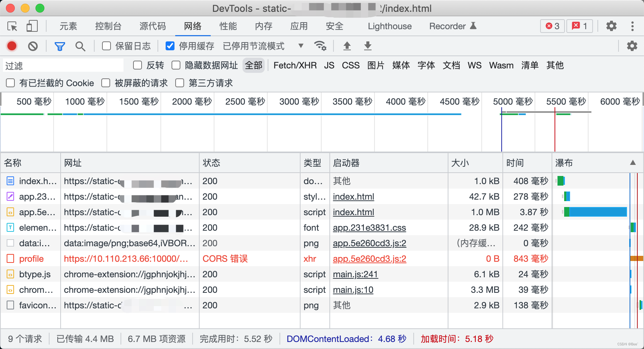Switch to the 元素 tab
644x349 pixels.
(x=68, y=26)
